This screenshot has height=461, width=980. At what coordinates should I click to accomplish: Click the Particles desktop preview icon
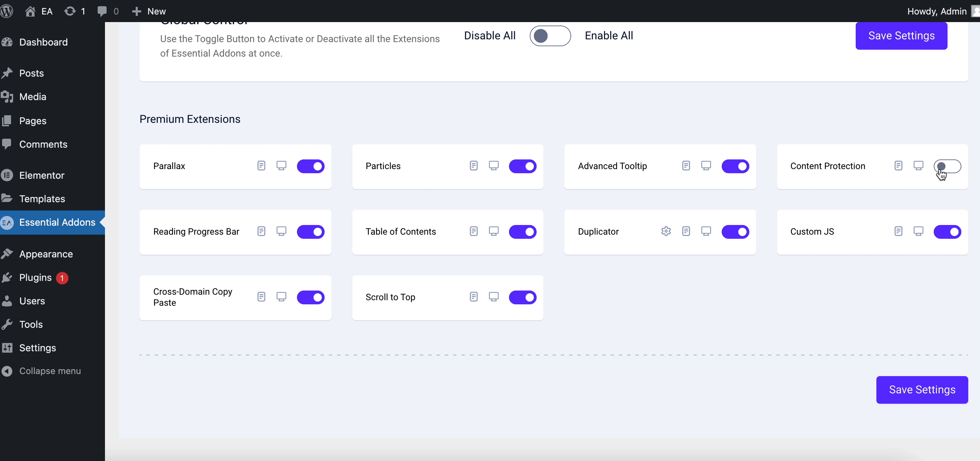coord(494,166)
